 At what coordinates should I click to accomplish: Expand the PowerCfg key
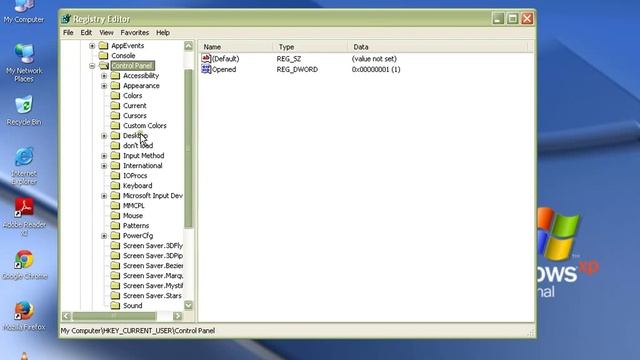tap(104, 236)
